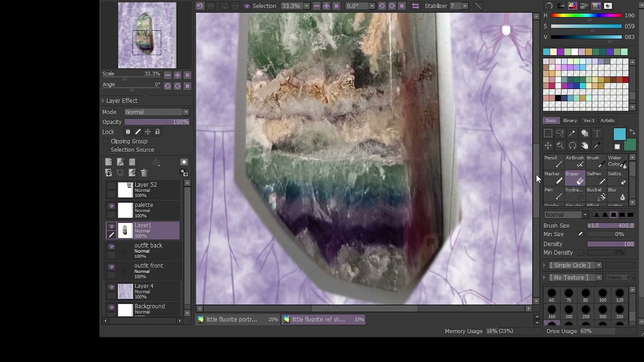Expand the Layer Effect section

click(103, 101)
